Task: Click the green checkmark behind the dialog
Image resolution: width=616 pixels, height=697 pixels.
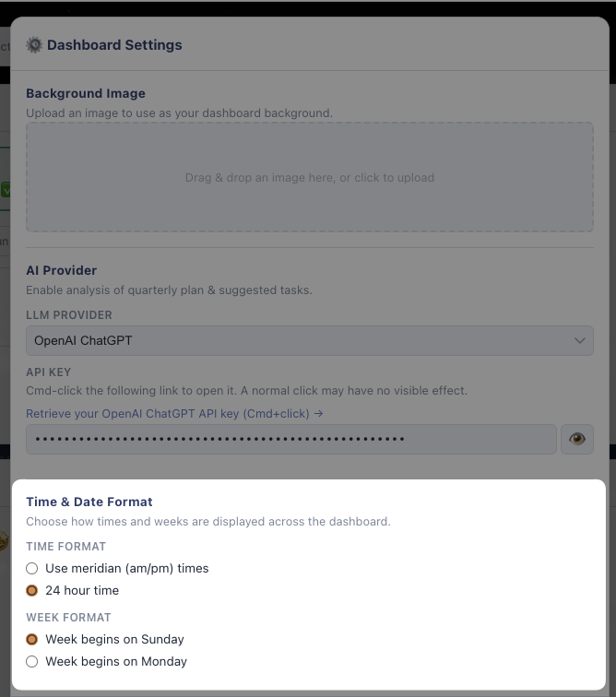Action: pos(5,190)
